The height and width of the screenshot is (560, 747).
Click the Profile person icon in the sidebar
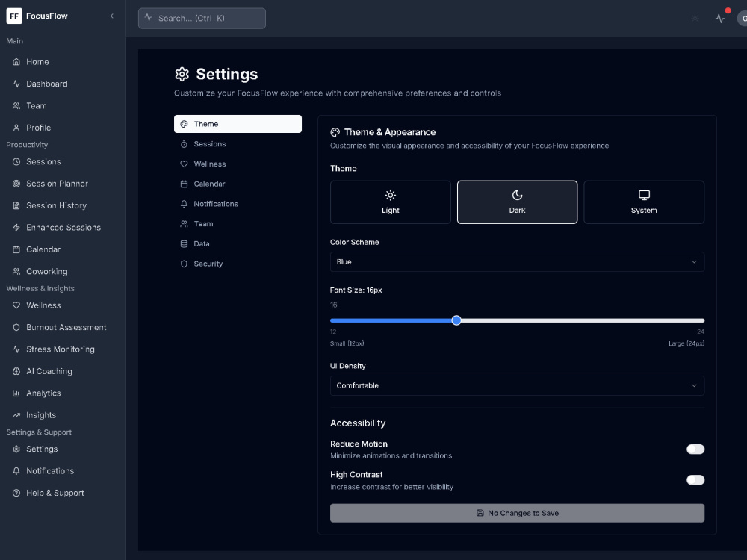16,128
